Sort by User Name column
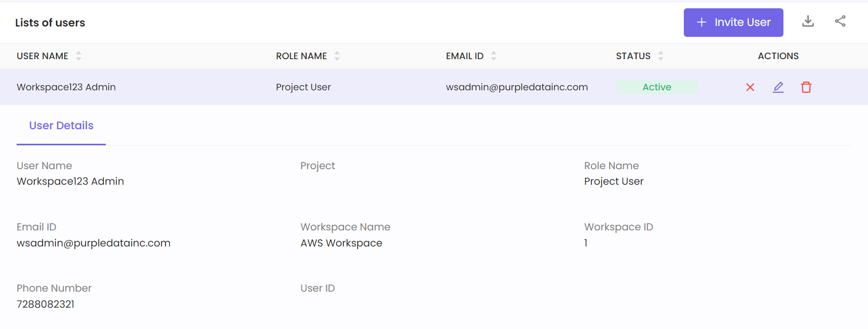Screen dimensions: 868x329 [78, 56]
